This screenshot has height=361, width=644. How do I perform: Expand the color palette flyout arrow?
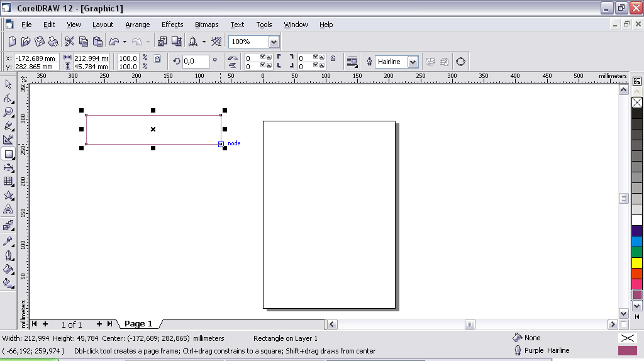click(x=636, y=316)
